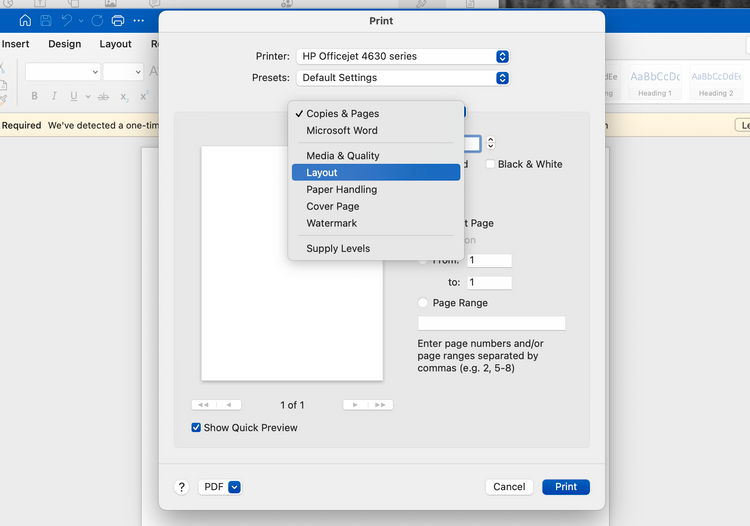Click the Page Range text input field
Screen dimensions: 750x526
tap(491, 323)
